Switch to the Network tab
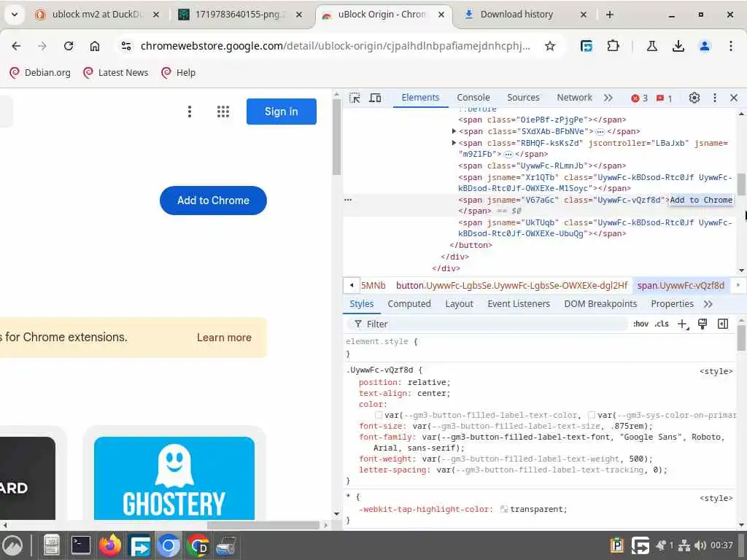The image size is (747, 560). (575, 97)
